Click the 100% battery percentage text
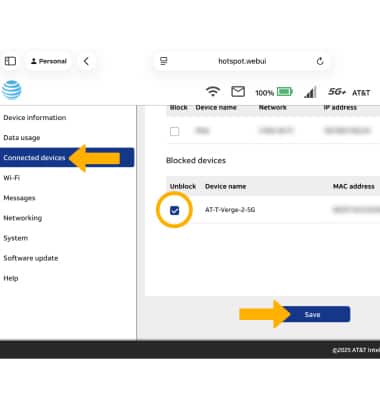Viewport: 380px width, 400px height. pyautogui.click(x=265, y=93)
